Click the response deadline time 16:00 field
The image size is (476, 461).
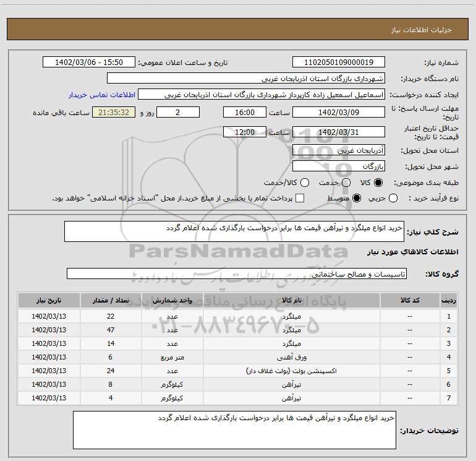[245, 112]
